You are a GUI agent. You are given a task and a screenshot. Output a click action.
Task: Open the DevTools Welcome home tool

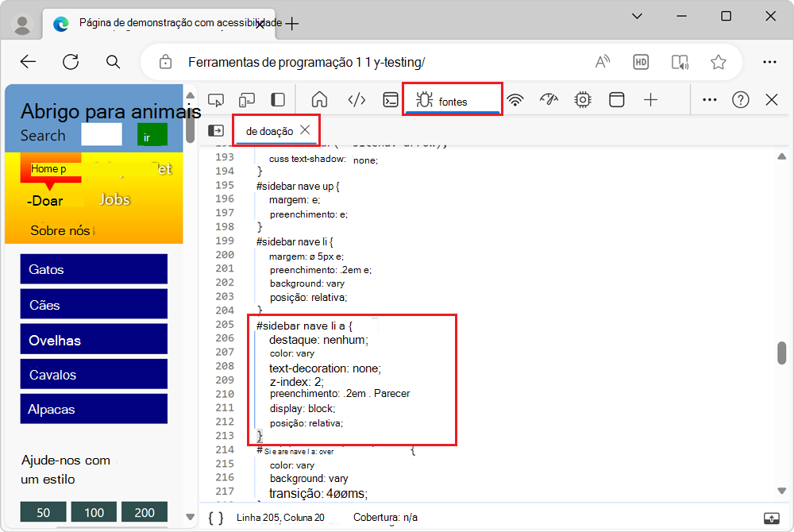[319, 100]
